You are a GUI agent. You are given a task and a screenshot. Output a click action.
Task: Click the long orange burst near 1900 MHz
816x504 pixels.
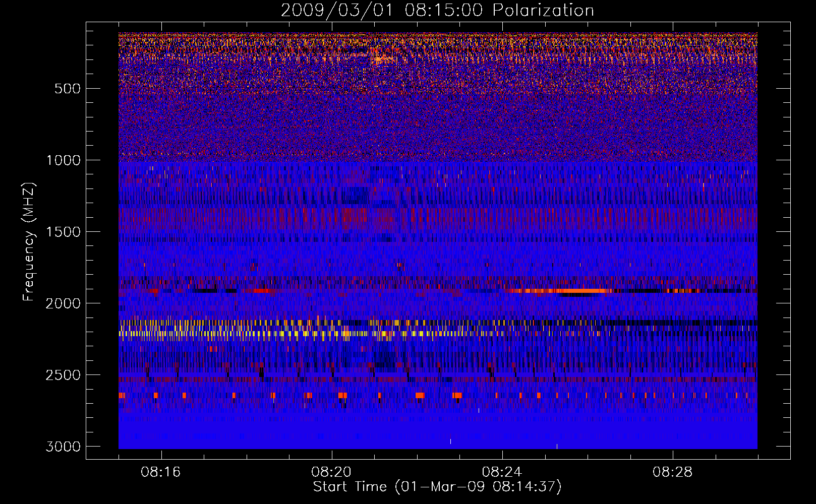pos(561,291)
